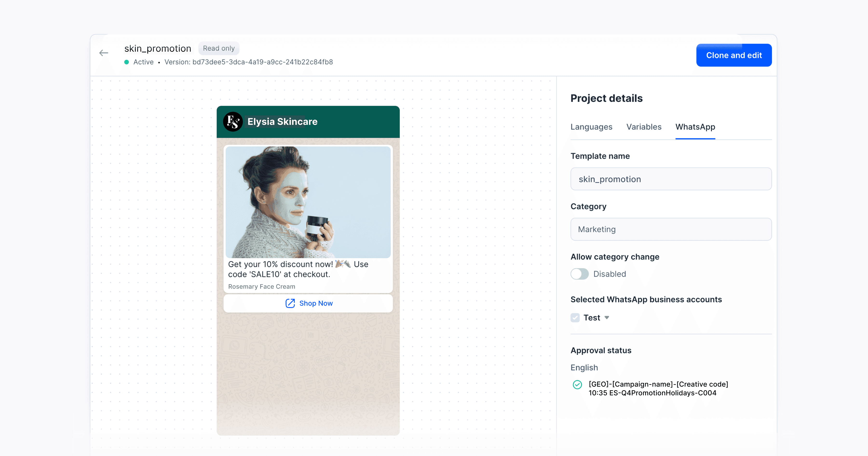Click the green approval checkmark icon

[577, 385]
